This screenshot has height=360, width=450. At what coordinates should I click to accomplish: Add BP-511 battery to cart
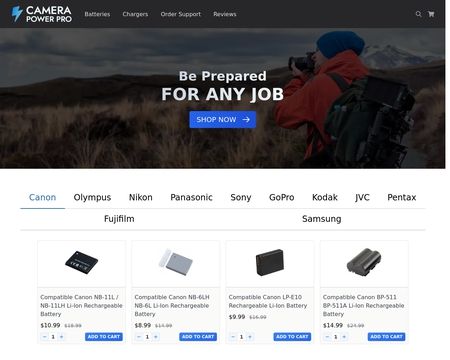[x=387, y=337]
